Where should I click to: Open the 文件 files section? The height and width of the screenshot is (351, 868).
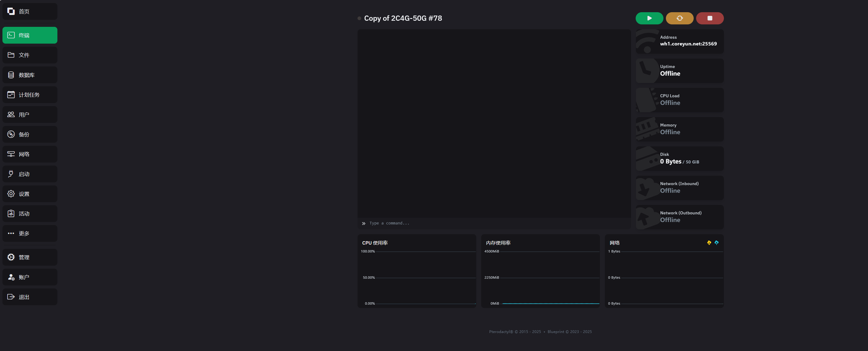click(x=30, y=55)
